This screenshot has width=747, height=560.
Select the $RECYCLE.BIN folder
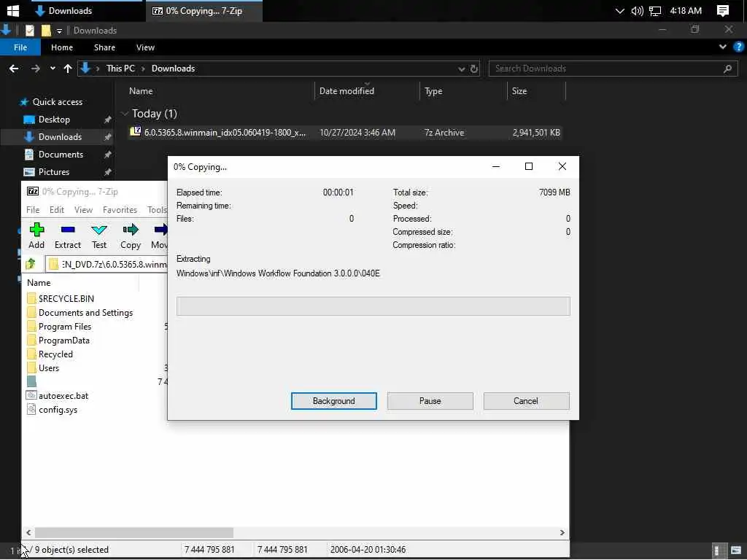pyautogui.click(x=66, y=298)
